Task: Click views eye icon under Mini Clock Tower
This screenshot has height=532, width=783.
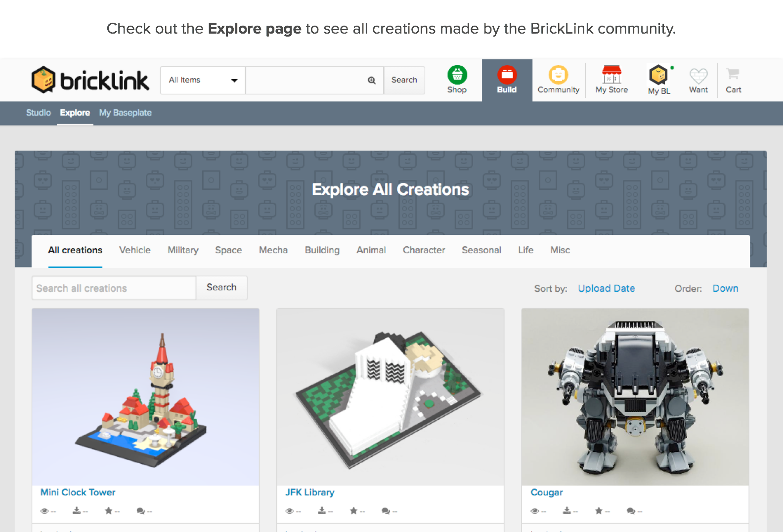Action: [44, 511]
